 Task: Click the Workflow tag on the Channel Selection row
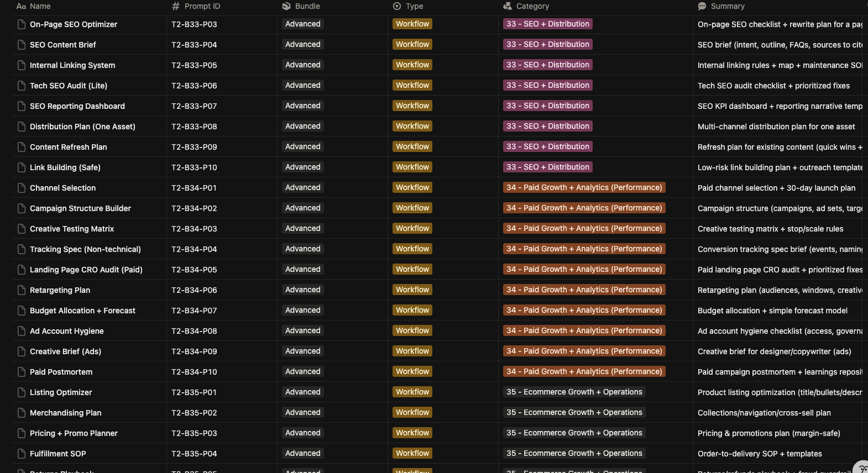[x=412, y=187]
